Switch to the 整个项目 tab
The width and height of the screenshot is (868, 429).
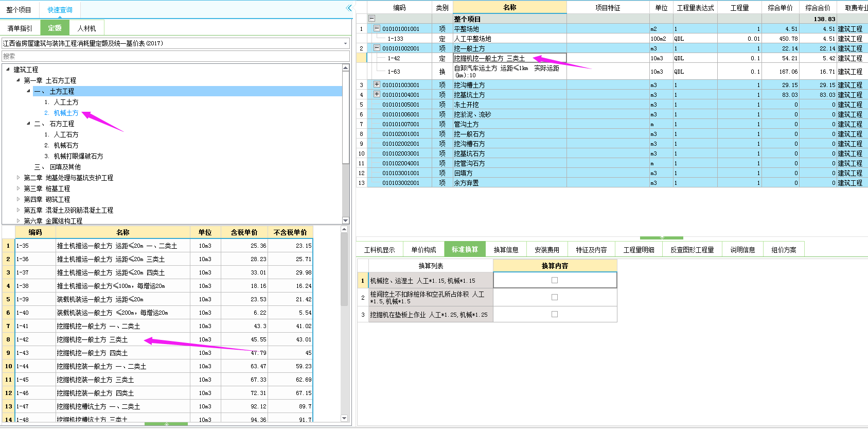click(19, 10)
